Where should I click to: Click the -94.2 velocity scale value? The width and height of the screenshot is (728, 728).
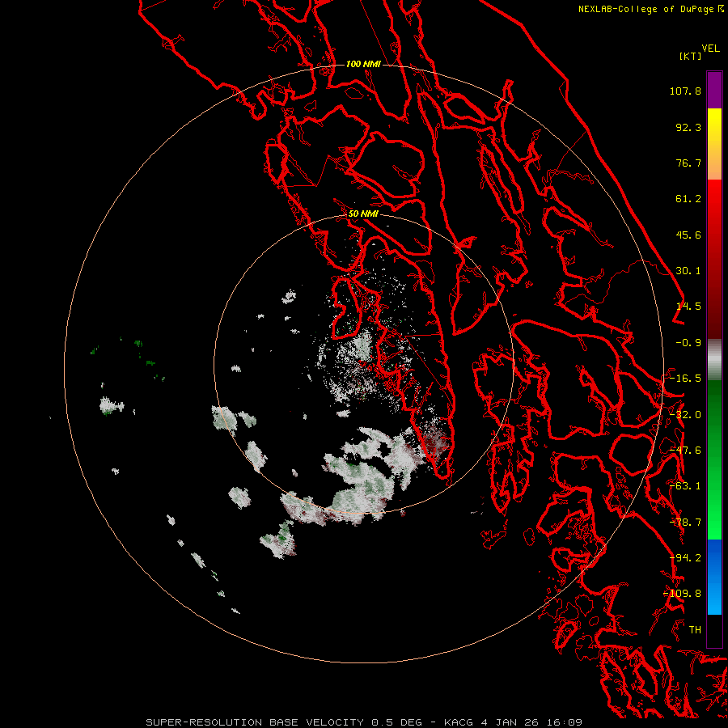pos(685,558)
